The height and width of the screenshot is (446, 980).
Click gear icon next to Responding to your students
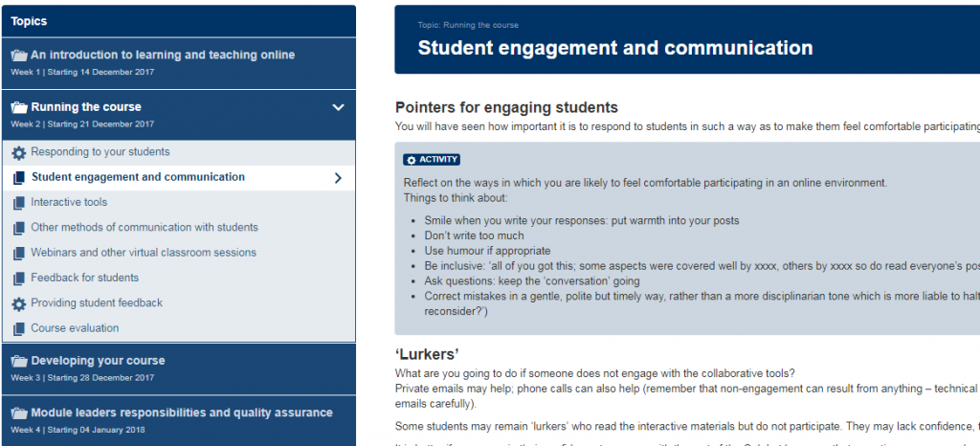[x=19, y=153]
